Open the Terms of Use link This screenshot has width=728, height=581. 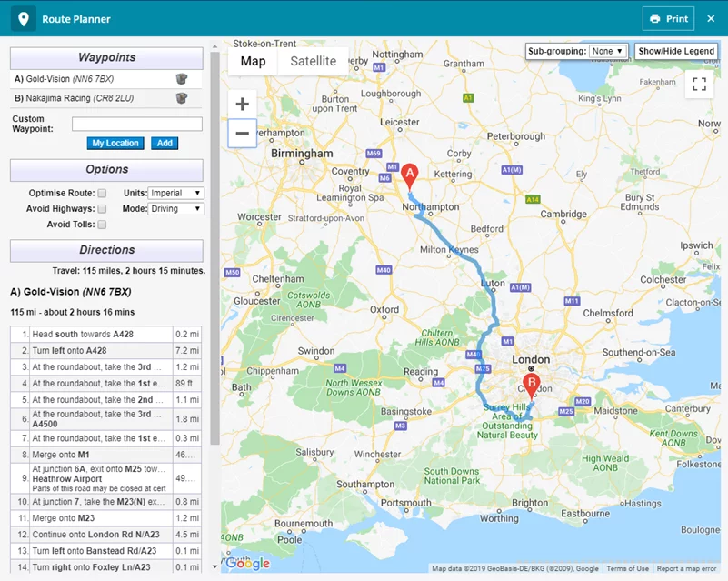coord(627,568)
